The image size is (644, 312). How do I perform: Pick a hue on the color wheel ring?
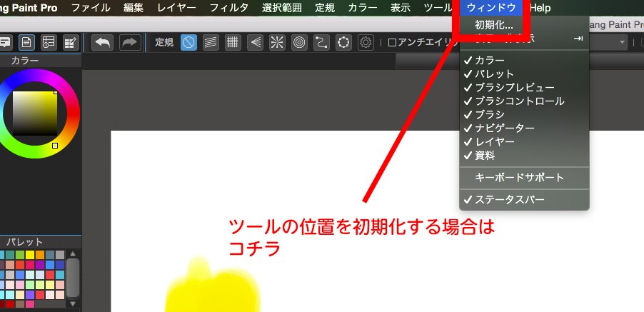74,113
